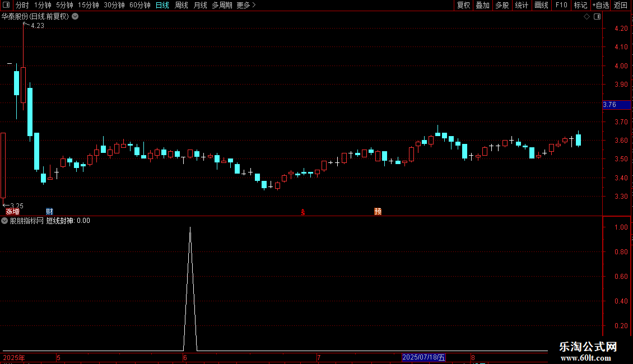Click the 标记 mark button
The width and height of the screenshot is (633, 364).
[580, 5]
